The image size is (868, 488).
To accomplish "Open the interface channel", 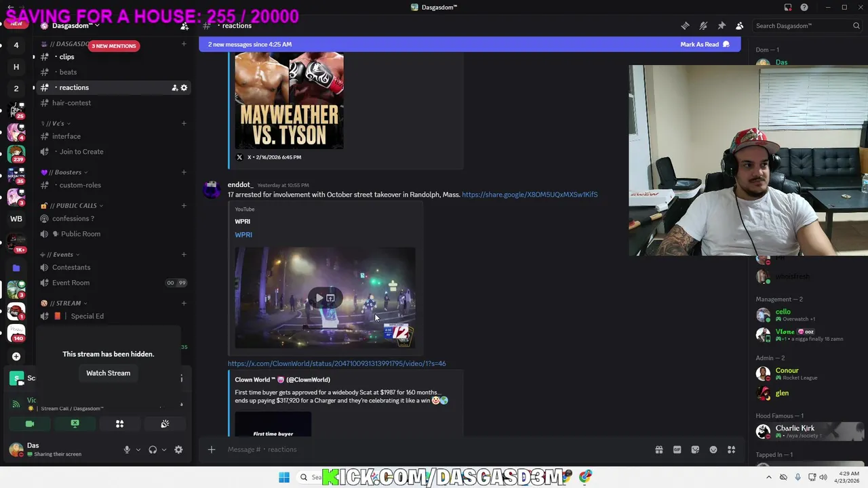I will tap(113, 136).
